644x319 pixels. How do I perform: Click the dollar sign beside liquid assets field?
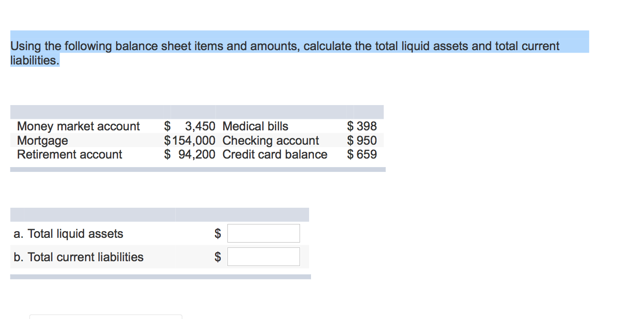click(218, 234)
